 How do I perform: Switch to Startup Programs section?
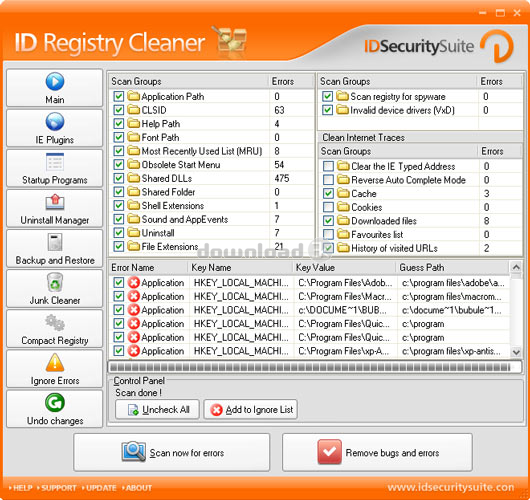pos(54,168)
